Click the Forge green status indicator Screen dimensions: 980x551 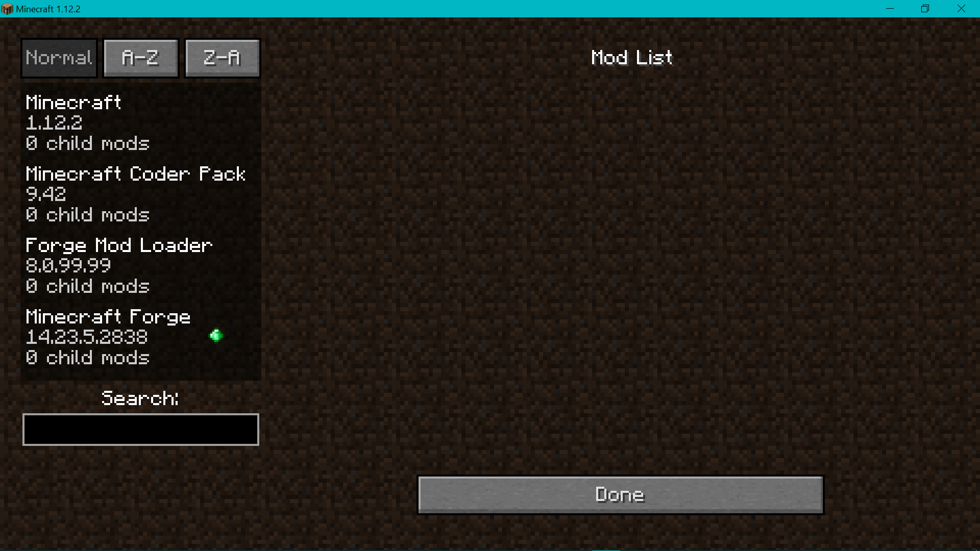[215, 335]
